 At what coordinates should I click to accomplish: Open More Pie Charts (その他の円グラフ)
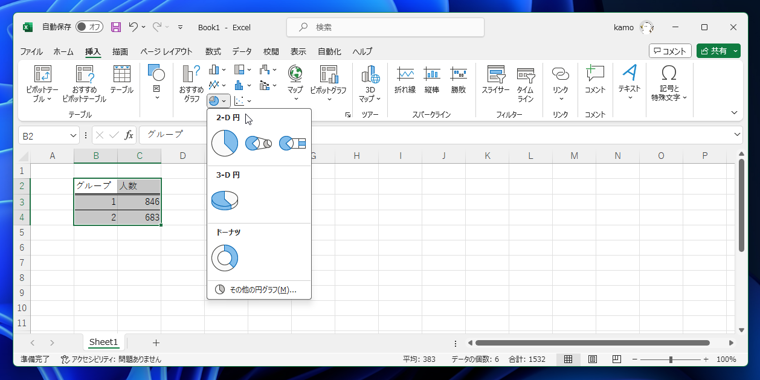click(x=259, y=290)
